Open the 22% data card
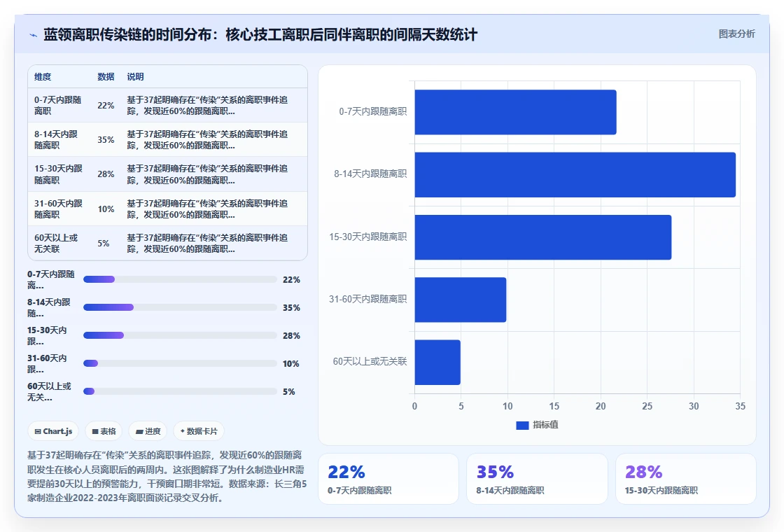Image resolution: width=784 pixels, height=532 pixels. [x=388, y=479]
